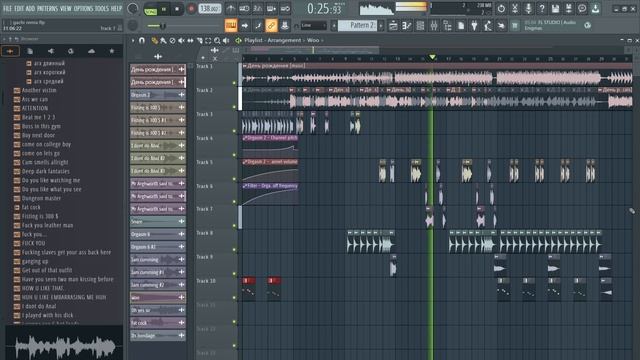Open the chat bubble icon in toolbar
The height and width of the screenshot is (360, 640).
582,9
